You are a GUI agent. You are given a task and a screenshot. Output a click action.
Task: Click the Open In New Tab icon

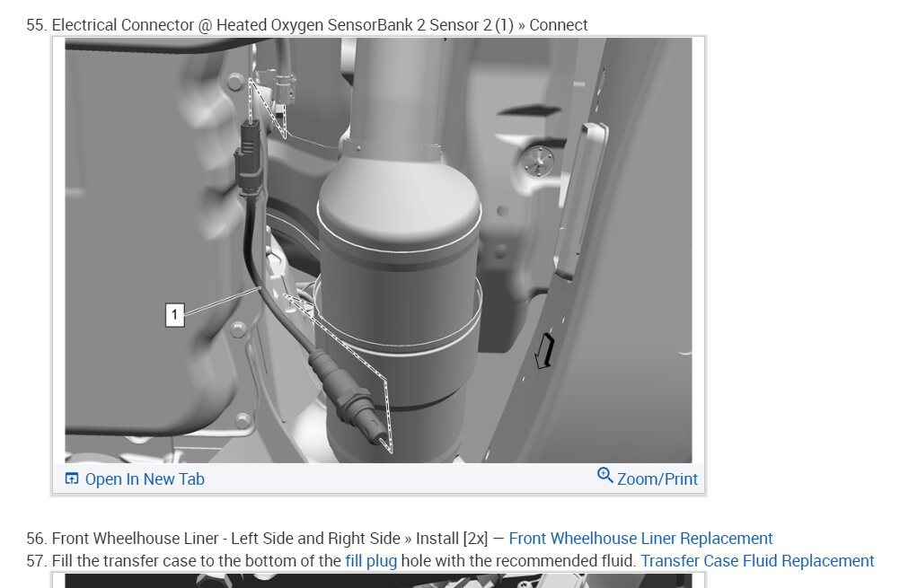pyautogui.click(x=72, y=478)
